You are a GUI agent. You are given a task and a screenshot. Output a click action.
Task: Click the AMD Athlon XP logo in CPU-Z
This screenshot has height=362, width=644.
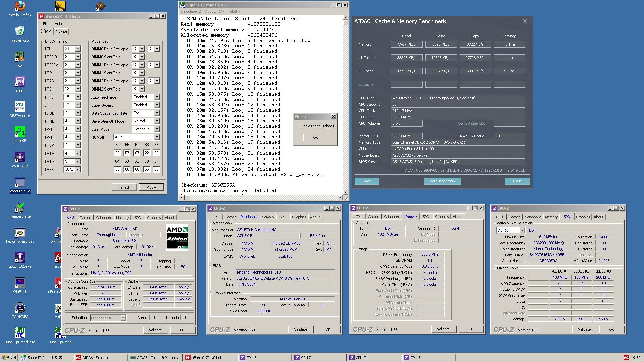click(x=177, y=238)
